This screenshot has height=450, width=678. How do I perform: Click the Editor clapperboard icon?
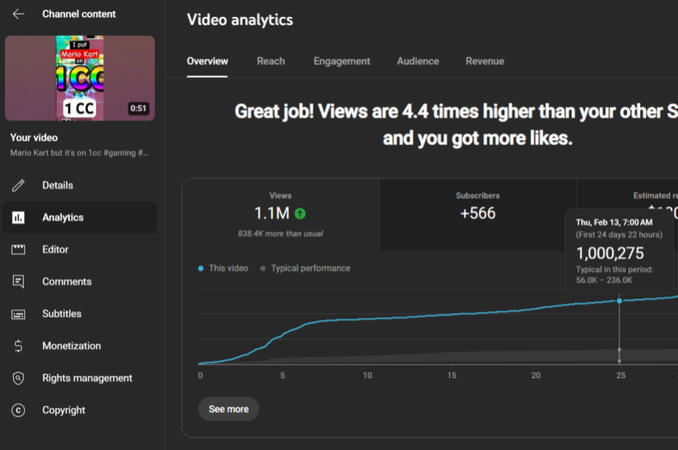click(18, 249)
